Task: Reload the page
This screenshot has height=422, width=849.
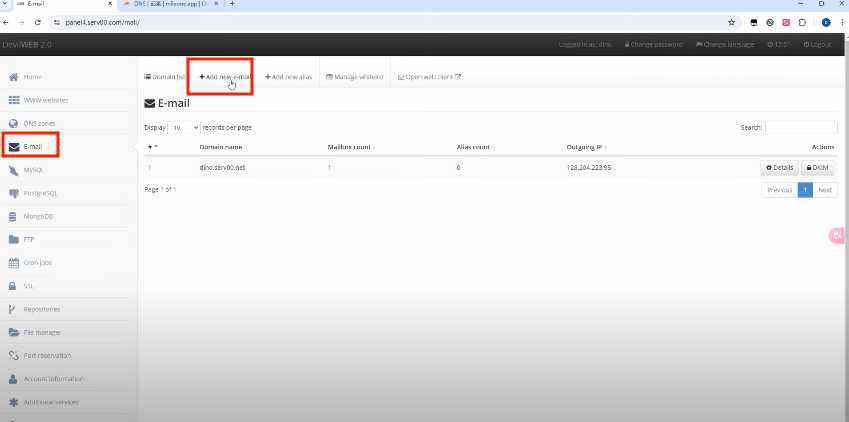Action: [x=37, y=23]
